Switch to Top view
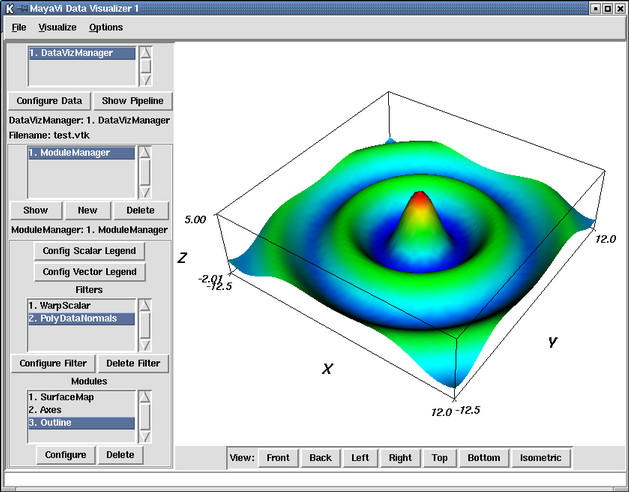This screenshot has height=492, width=629. coord(440,458)
